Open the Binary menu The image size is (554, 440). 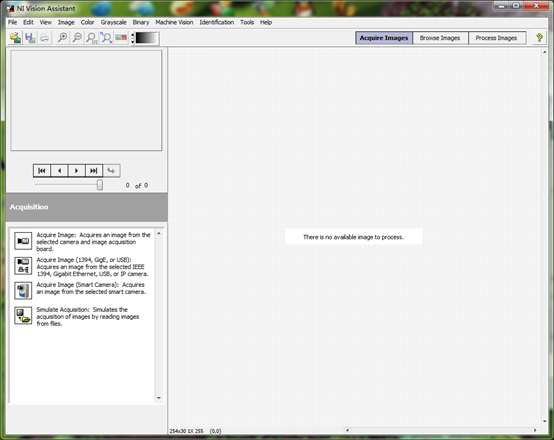click(141, 22)
